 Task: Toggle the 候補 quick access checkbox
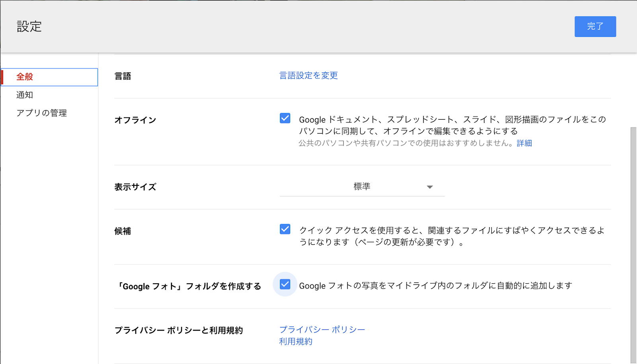click(285, 229)
